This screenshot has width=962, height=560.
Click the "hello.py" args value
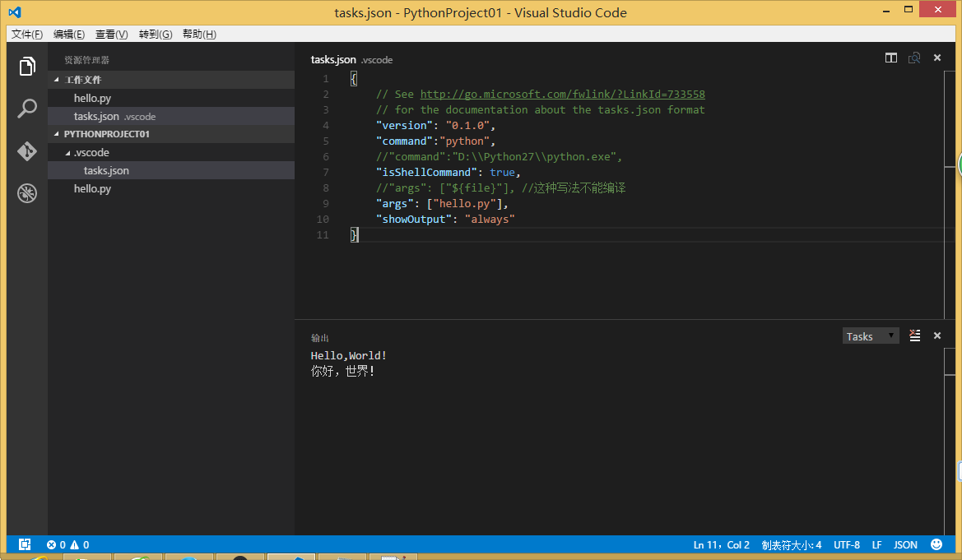(464, 204)
